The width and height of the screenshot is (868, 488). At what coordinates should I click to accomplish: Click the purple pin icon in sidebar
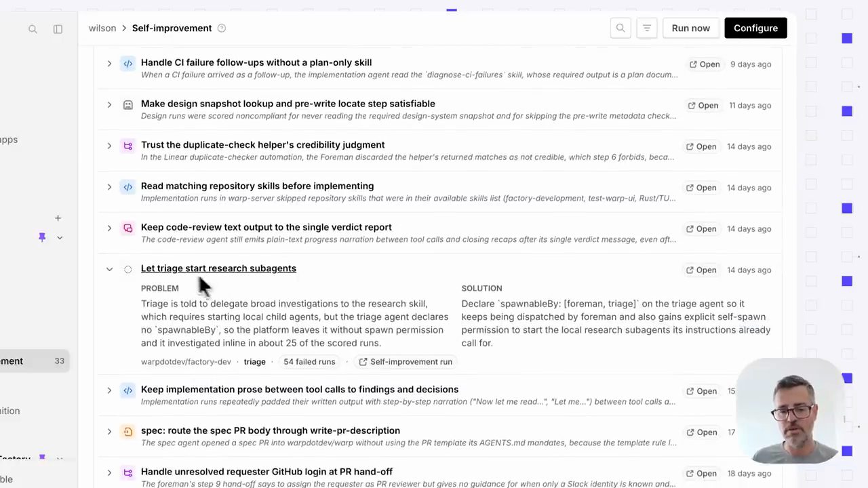(42, 237)
